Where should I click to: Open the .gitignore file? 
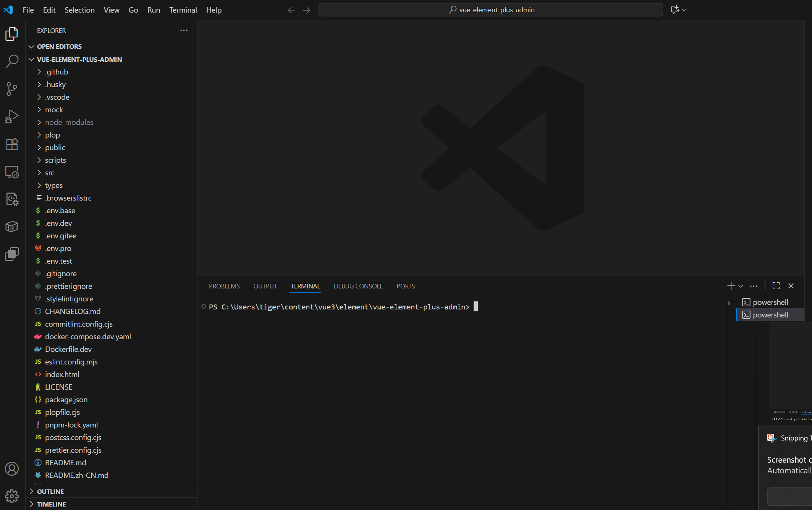pos(111,274)
